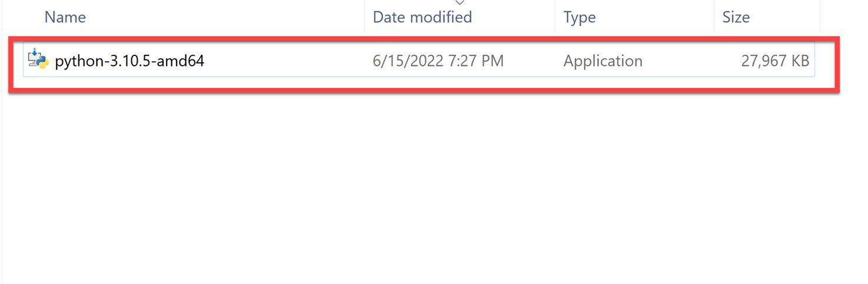The height and width of the screenshot is (284, 868).
Task: Click the download arrow on the installer icon
Action: coord(36,53)
